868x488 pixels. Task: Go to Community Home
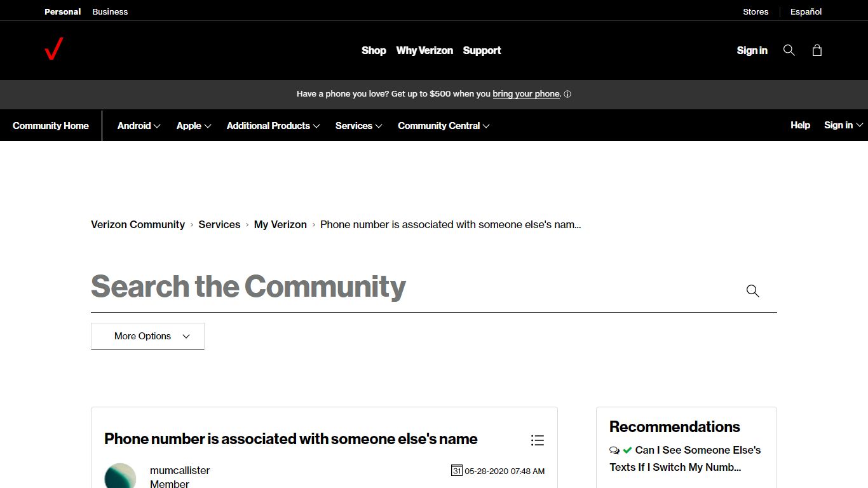point(51,126)
